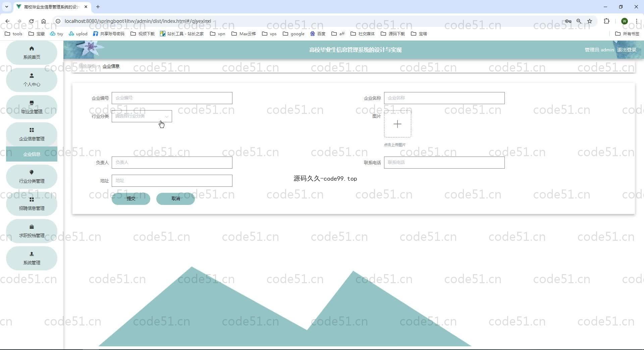Expand 招聘信息管理 in the sidebar
The image size is (644, 350).
point(32,204)
